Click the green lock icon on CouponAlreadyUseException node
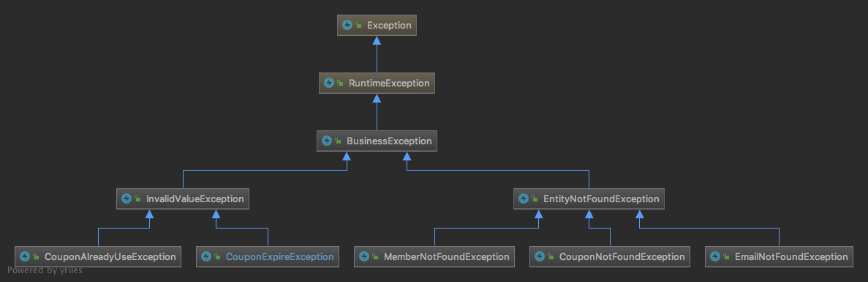This screenshot has height=282, width=868. (36, 257)
